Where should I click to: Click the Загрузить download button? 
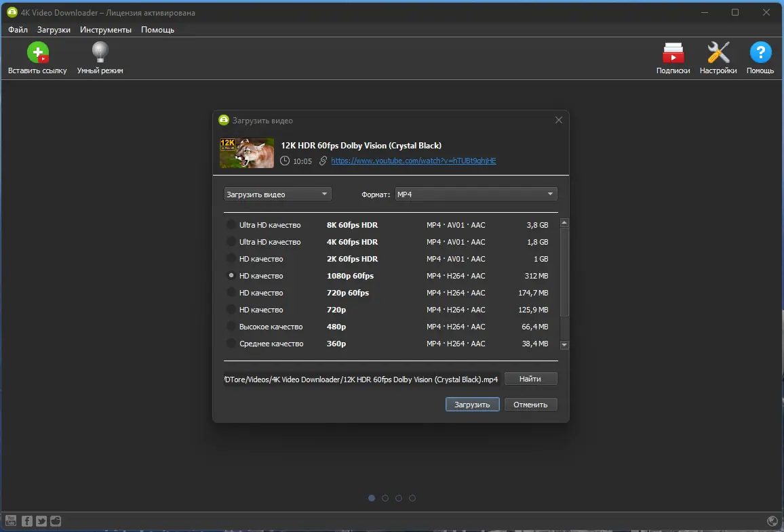click(x=472, y=405)
